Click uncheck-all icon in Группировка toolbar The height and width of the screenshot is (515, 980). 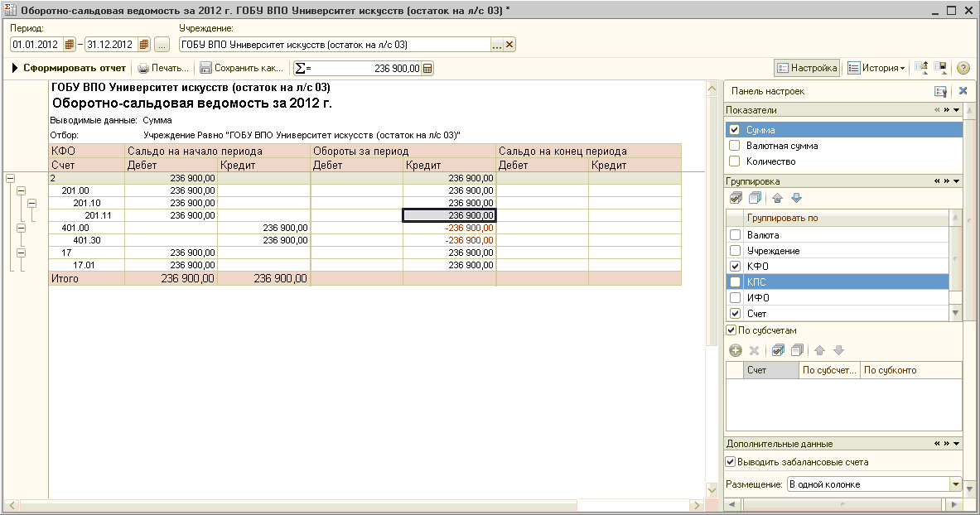click(x=754, y=199)
